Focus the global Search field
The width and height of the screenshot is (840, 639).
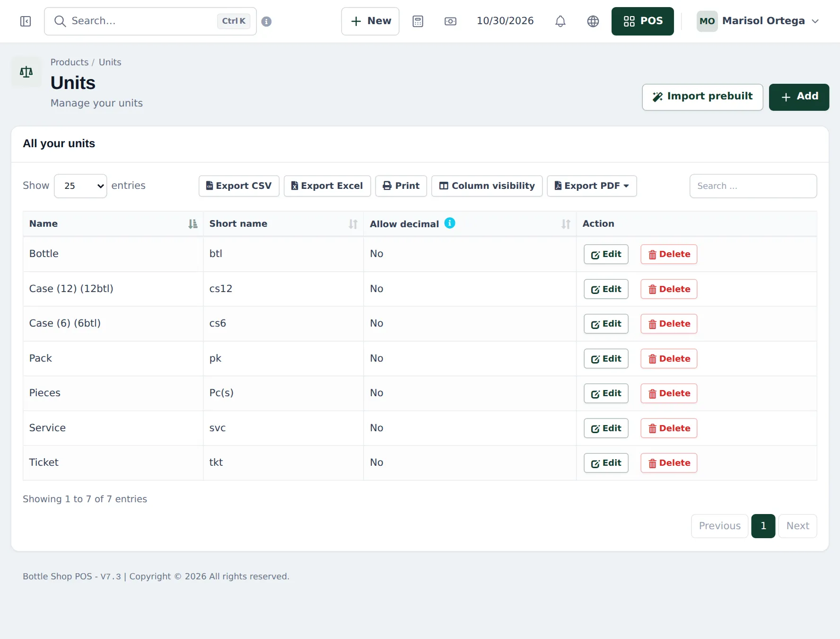coord(150,21)
